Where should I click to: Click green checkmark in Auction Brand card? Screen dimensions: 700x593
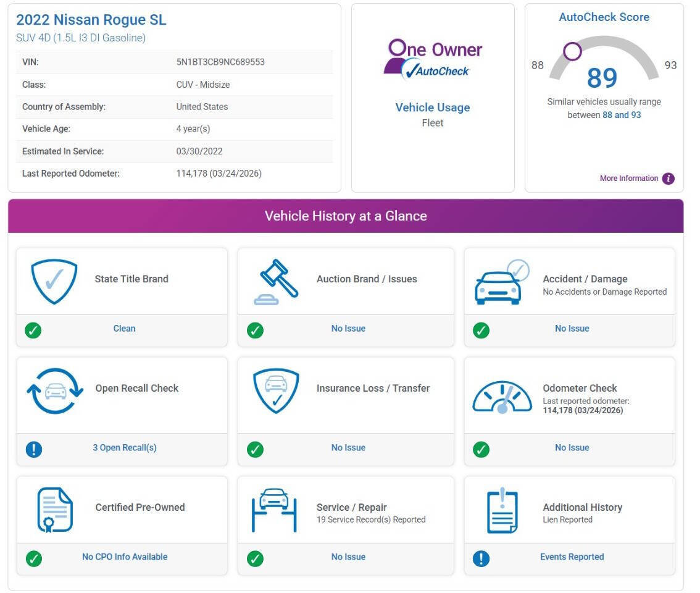point(255,330)
